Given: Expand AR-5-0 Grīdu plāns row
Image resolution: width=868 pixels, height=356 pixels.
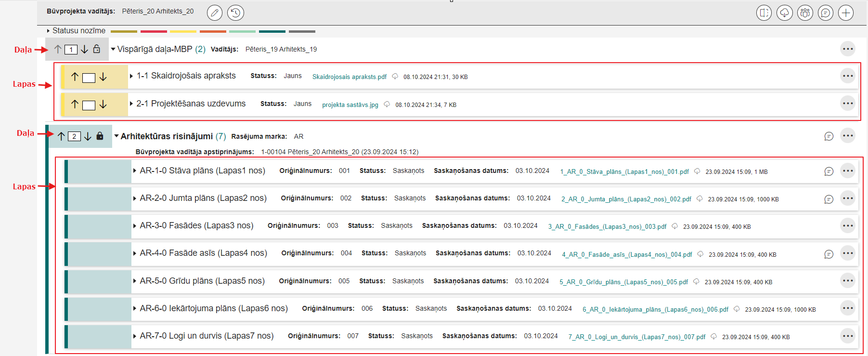Looking at the screenshot, I should pos(135,281).
